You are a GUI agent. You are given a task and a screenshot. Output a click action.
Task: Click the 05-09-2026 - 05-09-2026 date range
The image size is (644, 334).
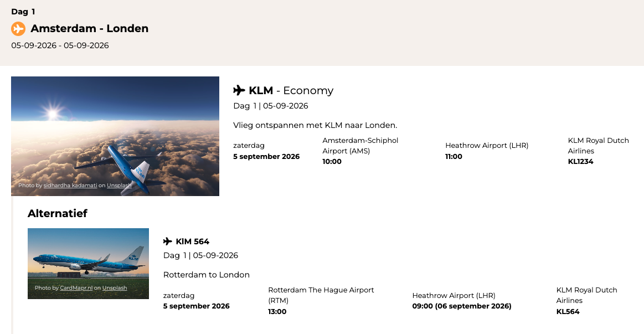[x=60, y=45]
